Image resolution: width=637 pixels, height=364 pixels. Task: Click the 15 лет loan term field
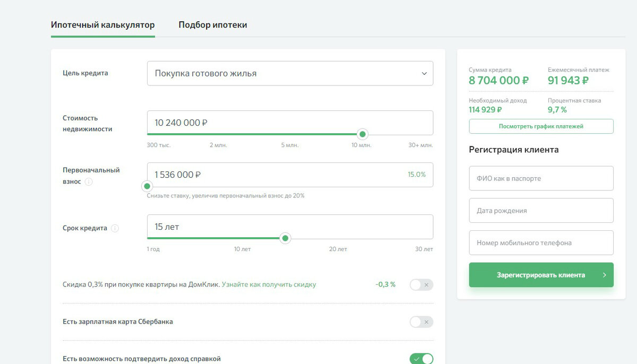click(x=290, y=227)
